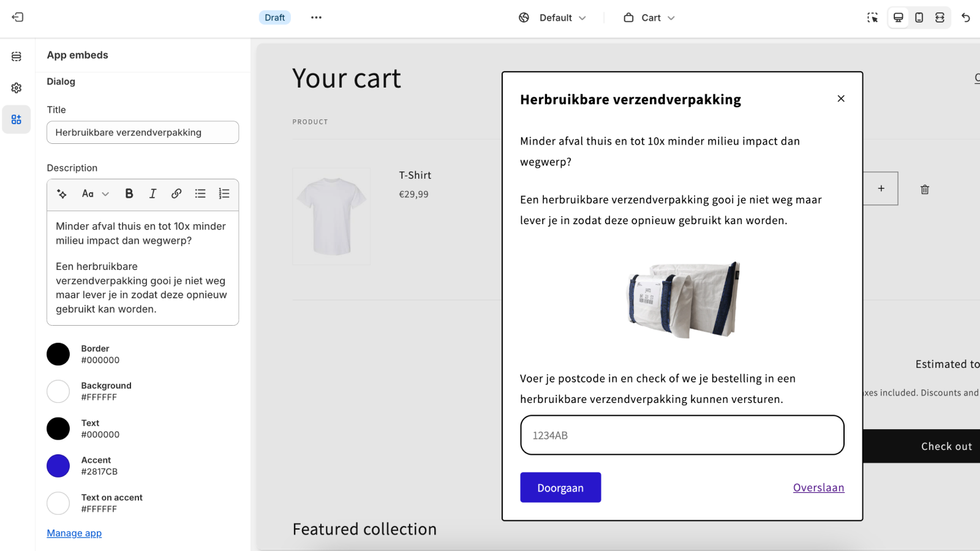This screenshot has width=980, height=551.
Task: Open the Default language dropdown
Action: [552, 18]
